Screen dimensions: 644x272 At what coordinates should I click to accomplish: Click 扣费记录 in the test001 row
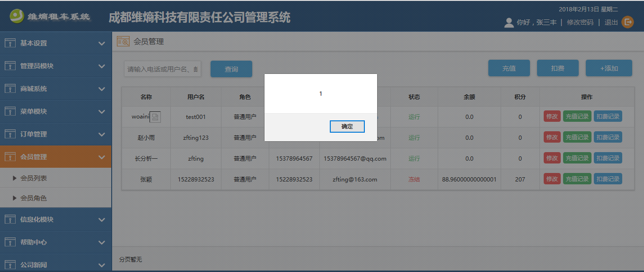click(x=608, y=116)
